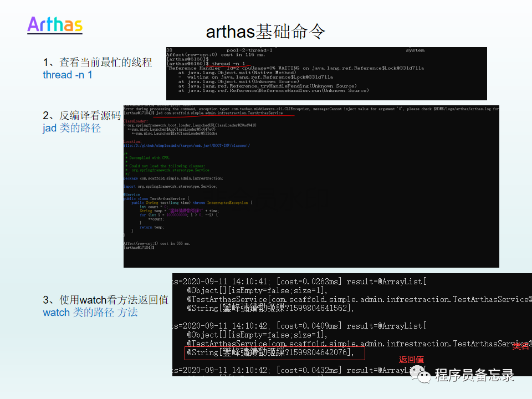Viewport: 532px width, 399px height.
Task: Click the comment 'Decompiled with CFR.'
Action: click(149, 158)
